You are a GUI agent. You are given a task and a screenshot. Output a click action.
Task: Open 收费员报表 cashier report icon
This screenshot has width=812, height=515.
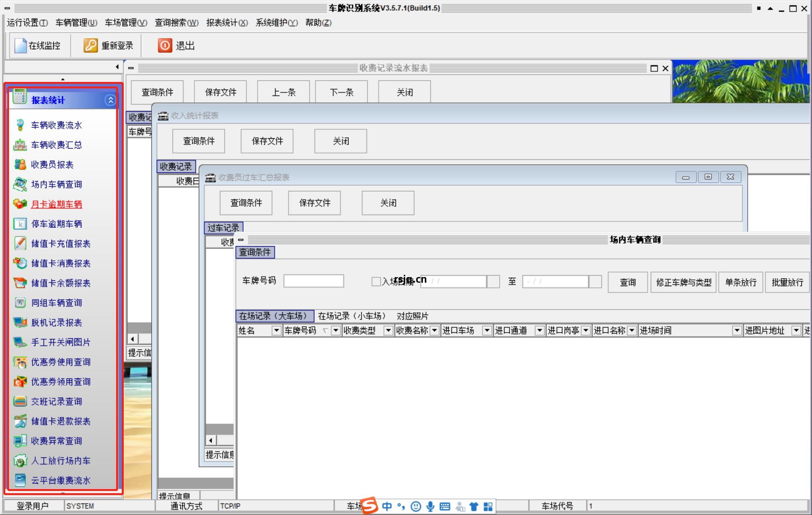[53, 165]
